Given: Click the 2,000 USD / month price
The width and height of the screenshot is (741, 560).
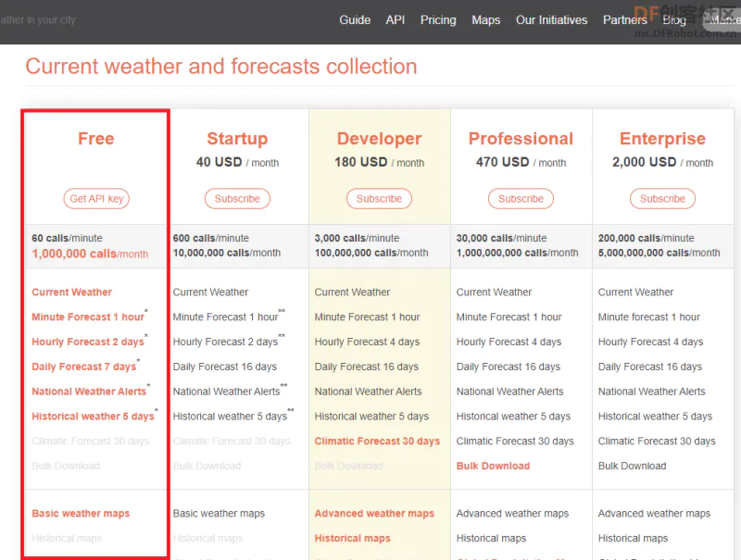Looking at the screenshot, I should point(662,162).
